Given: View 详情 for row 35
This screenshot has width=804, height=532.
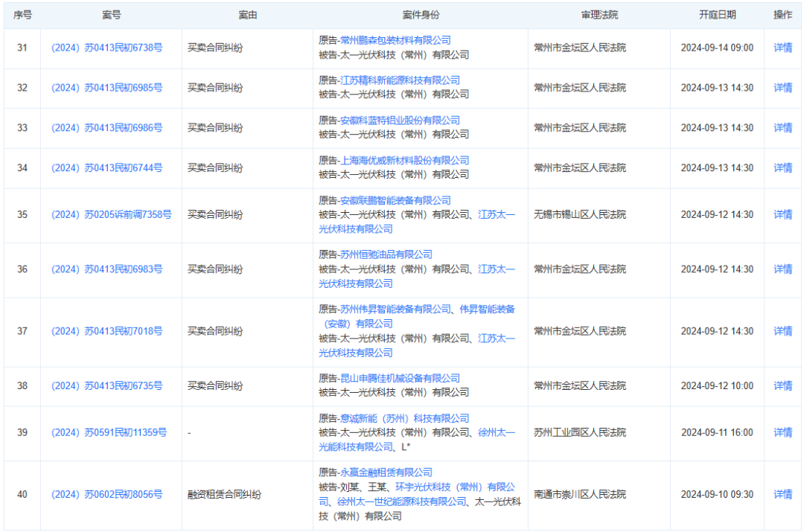Looking at the screenshot, I should [782, 214].
